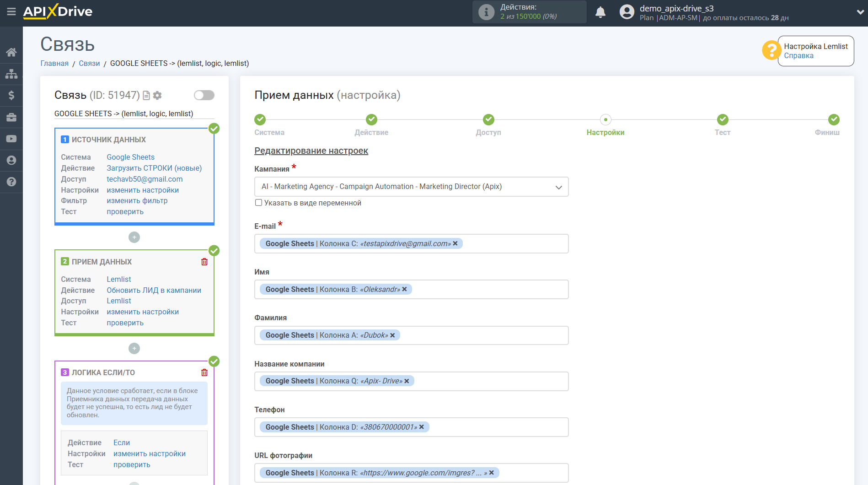Click the Lemlist system link
868x485 pixels.
click(x=119, y=279)
